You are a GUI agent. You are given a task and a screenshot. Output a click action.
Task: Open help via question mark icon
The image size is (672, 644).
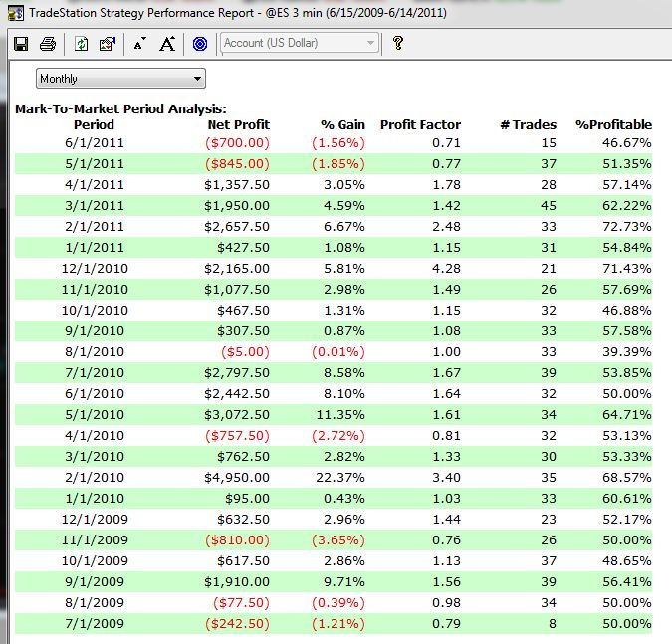[x=397, y=43]
